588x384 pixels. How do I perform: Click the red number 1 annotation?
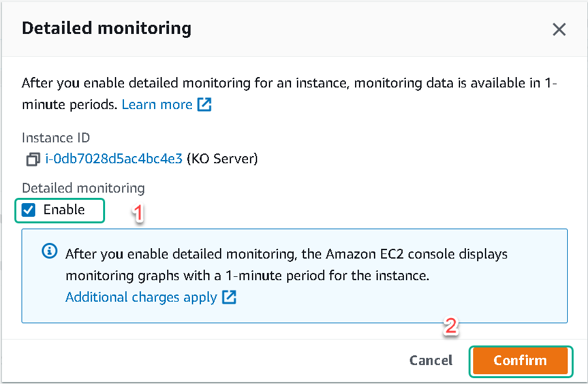tap(138, 213)
